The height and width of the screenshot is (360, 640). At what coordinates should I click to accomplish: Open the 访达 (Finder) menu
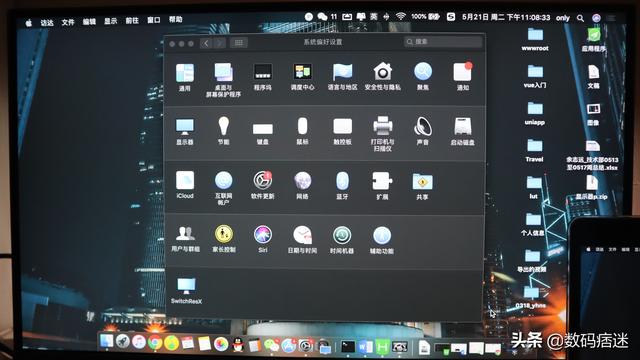pyautogui.click(x=47, y=23)
